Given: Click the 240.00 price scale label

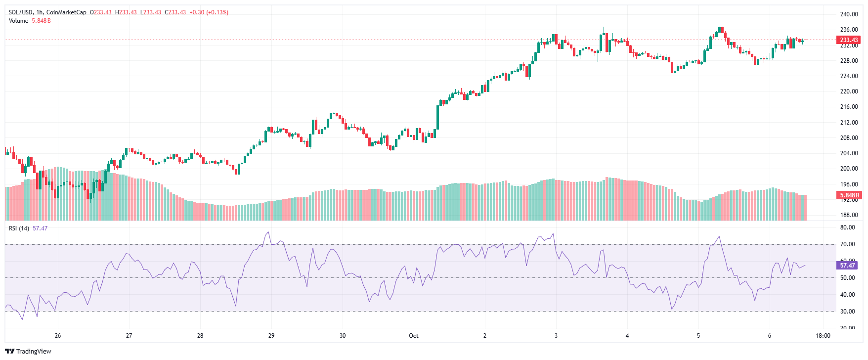Looking at the screenshot, I should click(849, 14).
